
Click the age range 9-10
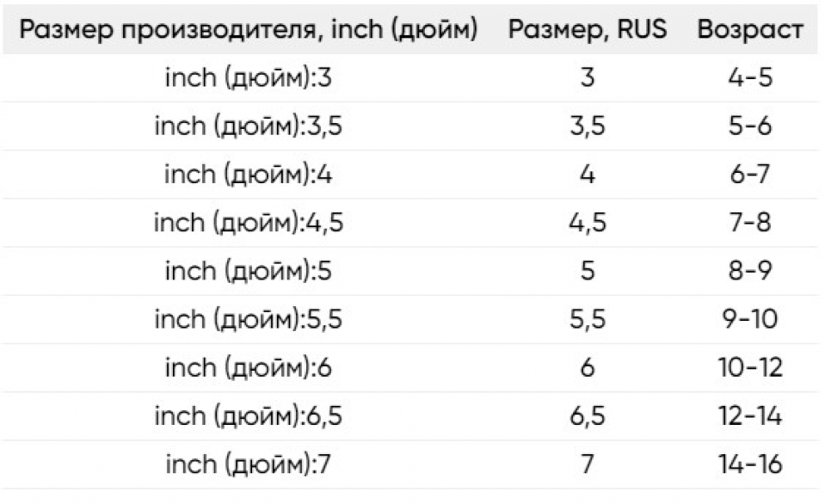(x=750, y=319)
